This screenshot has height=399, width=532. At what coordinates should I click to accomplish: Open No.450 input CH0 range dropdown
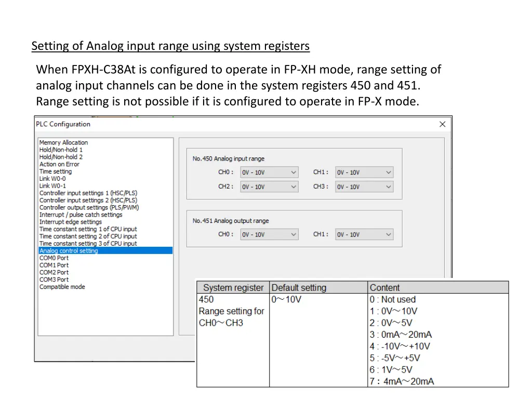point(270,172)
